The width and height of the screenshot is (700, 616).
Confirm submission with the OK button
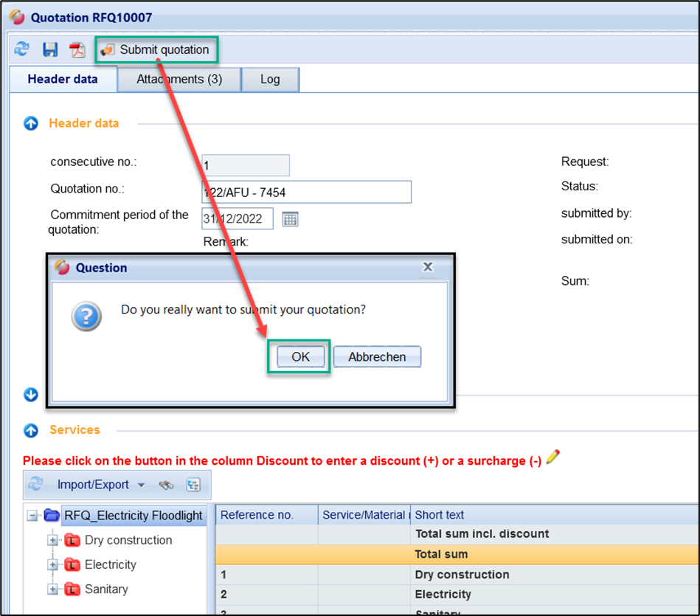[x=300, y=357]
